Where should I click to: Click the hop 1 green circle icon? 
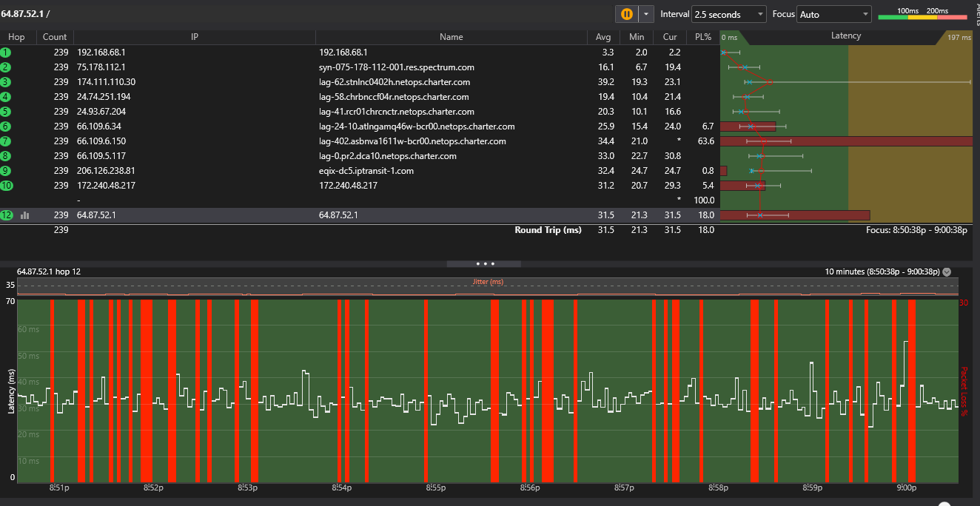pyautogui.click(x=6, y=53)
